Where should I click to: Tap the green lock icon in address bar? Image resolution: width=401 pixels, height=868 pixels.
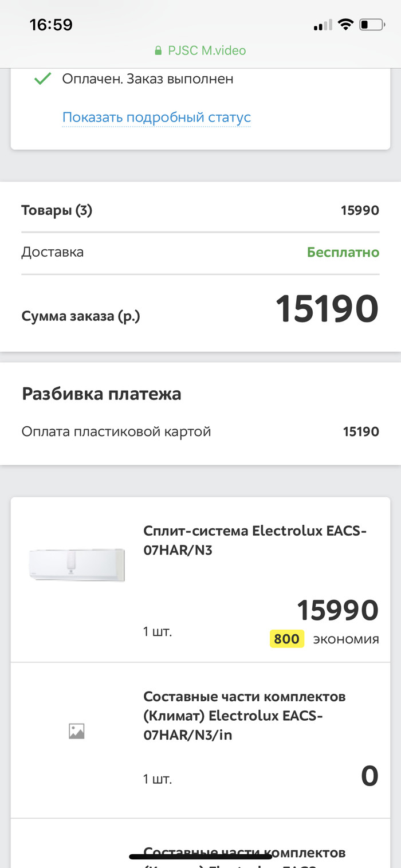[159, 51]
